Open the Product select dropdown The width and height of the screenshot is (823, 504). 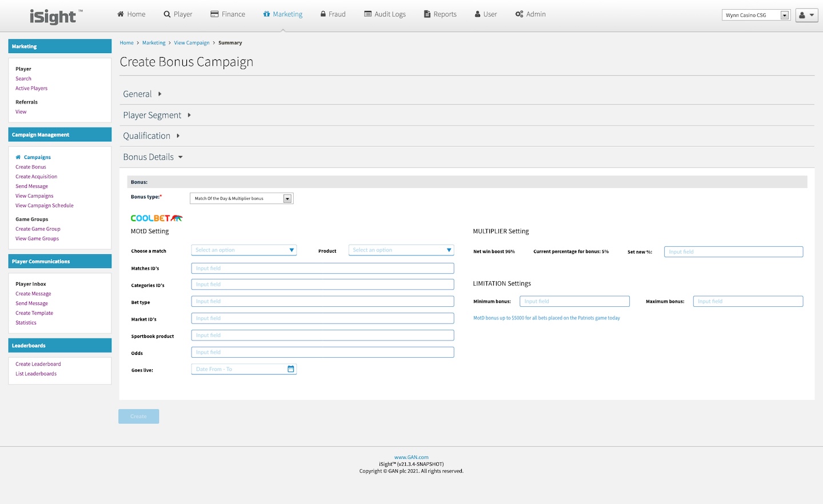(x=401, y=250)
